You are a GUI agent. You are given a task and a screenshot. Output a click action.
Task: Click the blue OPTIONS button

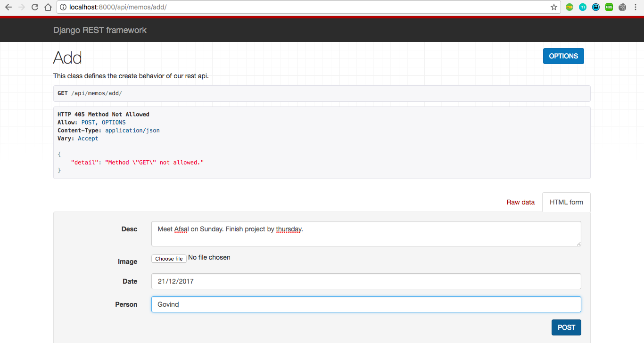point(563,56)
